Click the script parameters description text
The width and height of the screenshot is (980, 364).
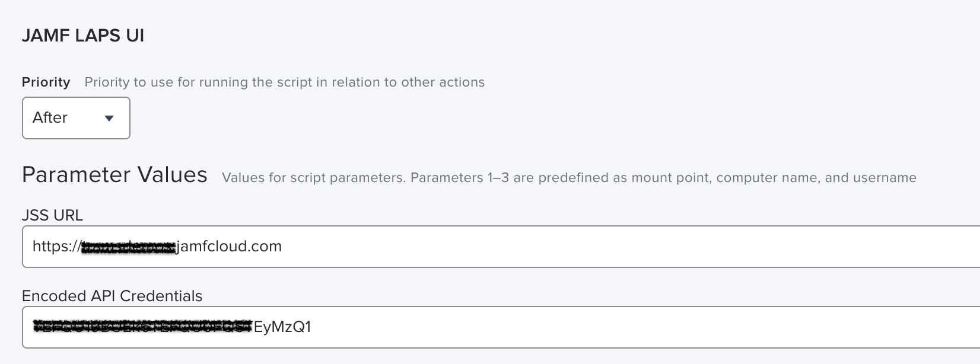(313, 178)
